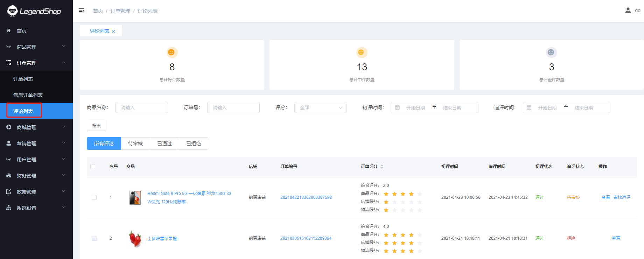Check the checkbox for row 1

point(94,197)
